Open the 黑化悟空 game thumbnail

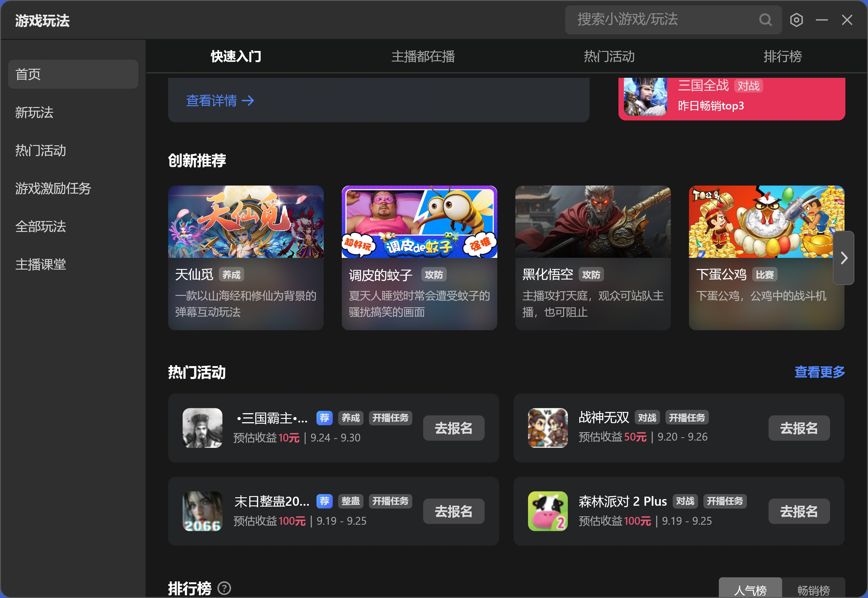click(593, 222)
